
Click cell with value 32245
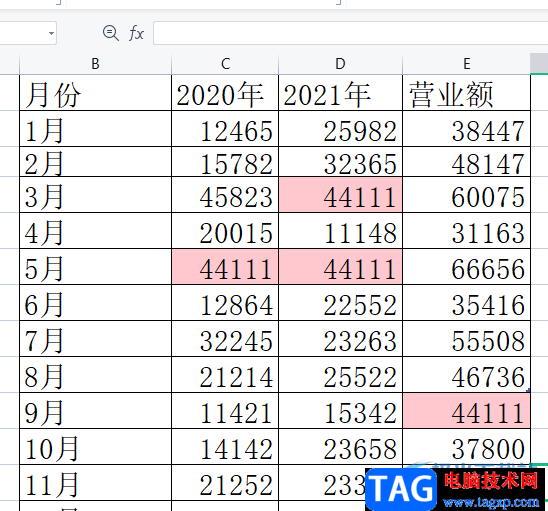tap(225, 339)
